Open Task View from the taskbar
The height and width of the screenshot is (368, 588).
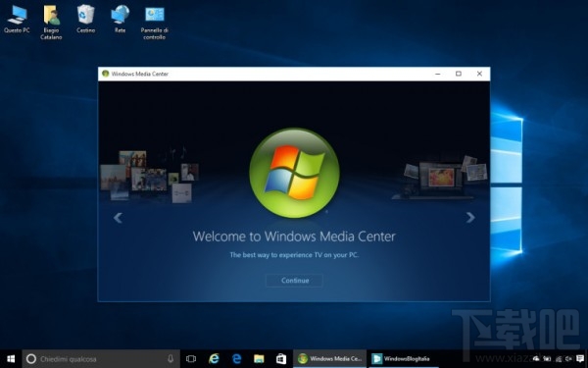[191, 358]
